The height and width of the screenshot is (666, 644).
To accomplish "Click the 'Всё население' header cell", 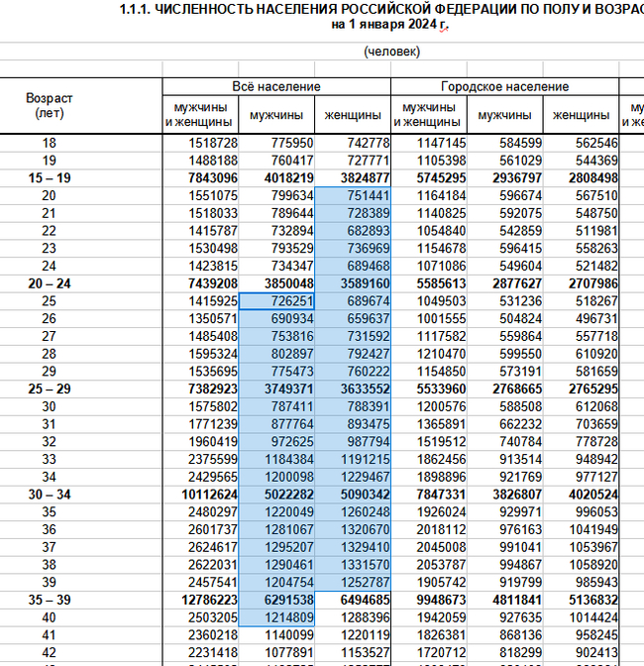I will [x=276, y=86].
